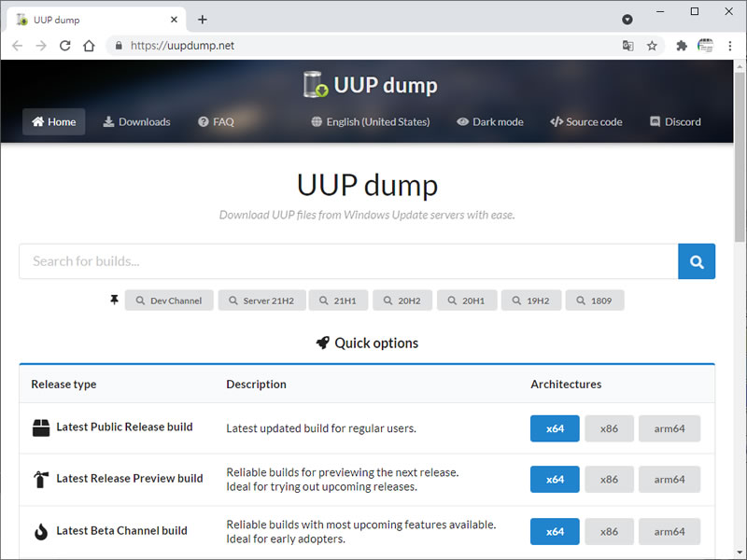Click the Latest Public Release build label

click(124, 427)
